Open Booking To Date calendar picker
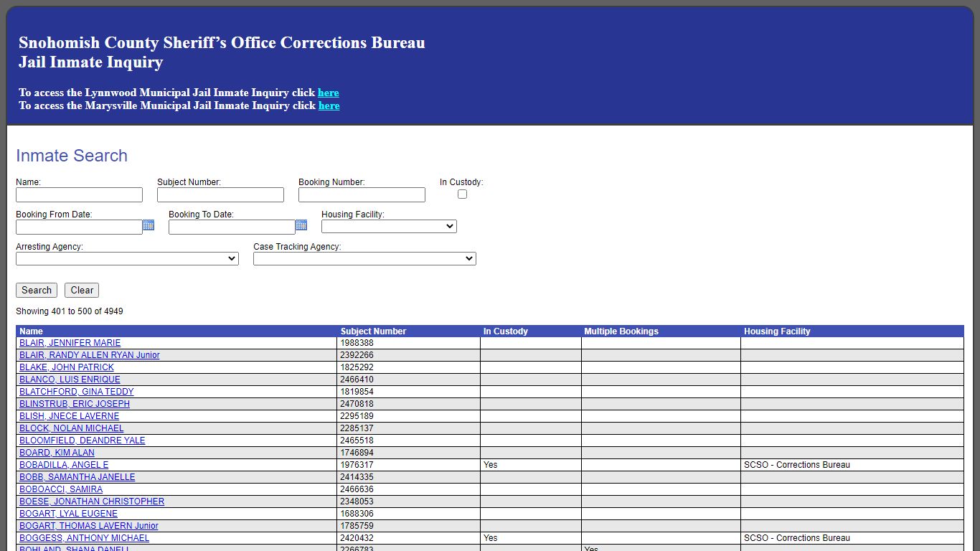The width and height of the screenshot is (980, 551). pos(301,225)
